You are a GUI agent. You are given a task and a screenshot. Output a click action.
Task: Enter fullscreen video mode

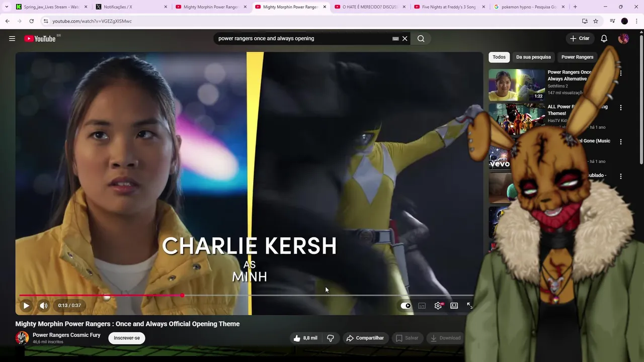(469, 305)
